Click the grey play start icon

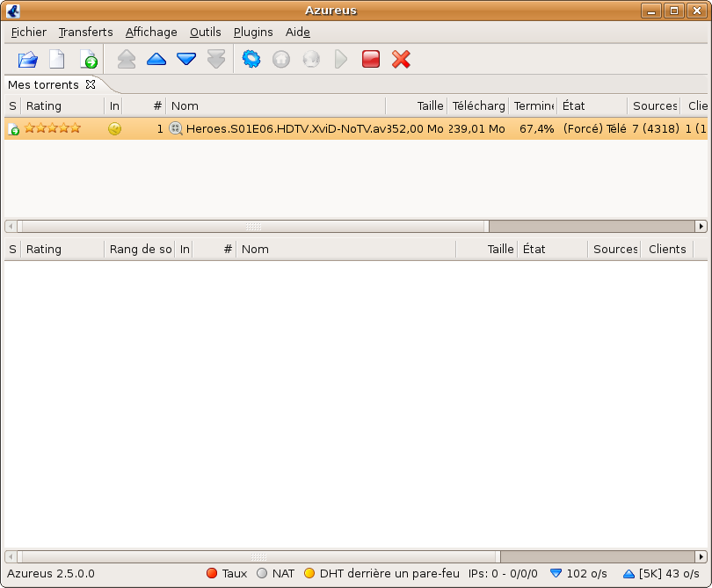(x=340, y=60)
